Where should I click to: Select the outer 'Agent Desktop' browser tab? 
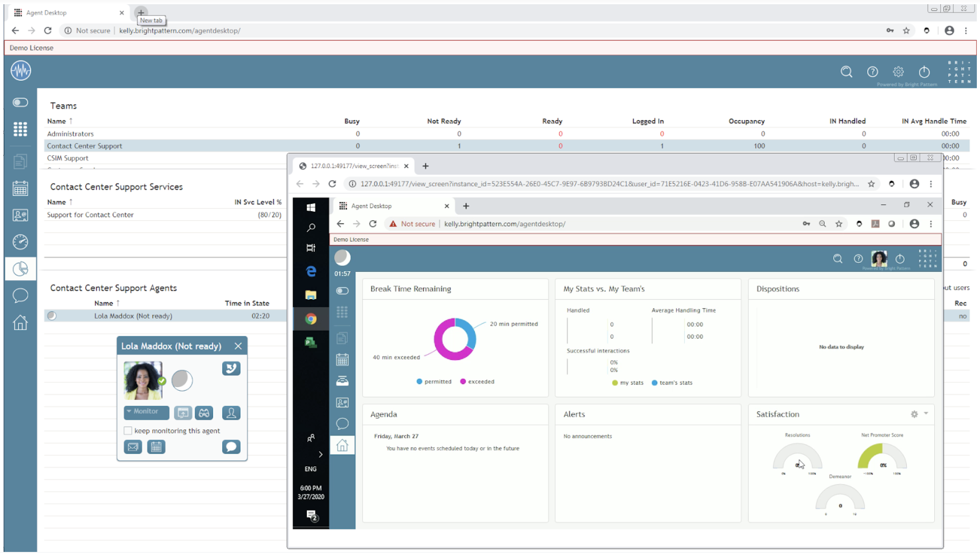[68, 13]
